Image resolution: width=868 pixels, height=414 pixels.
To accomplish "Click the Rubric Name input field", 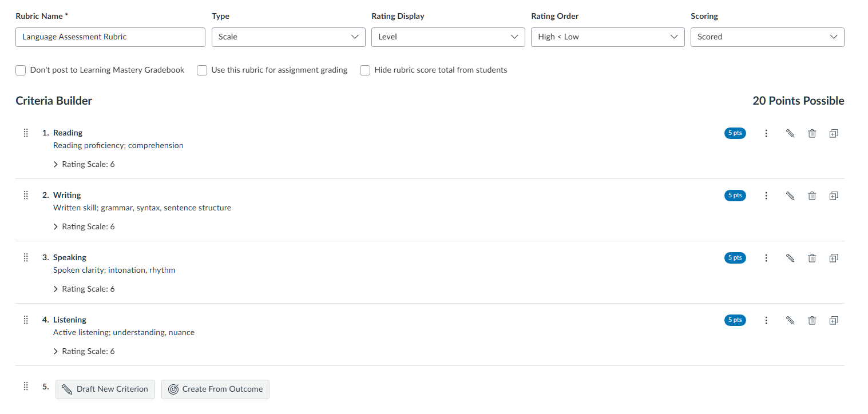I will 110,37.
